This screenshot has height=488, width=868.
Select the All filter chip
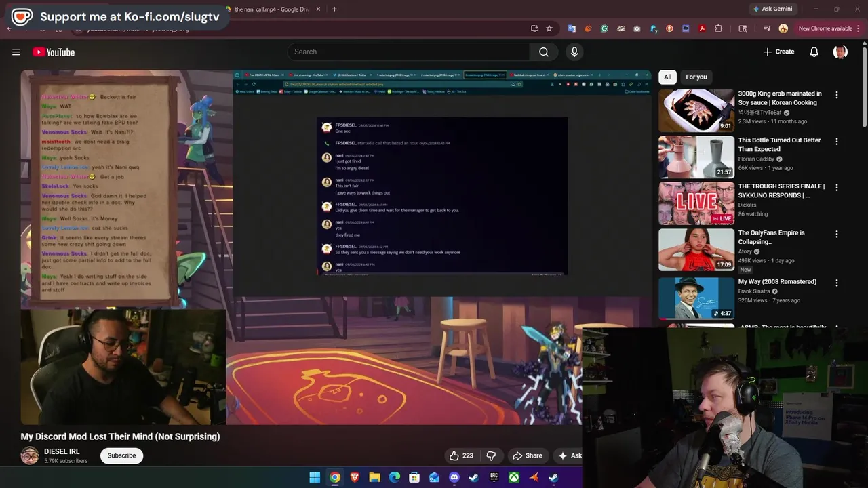[668, 77]
